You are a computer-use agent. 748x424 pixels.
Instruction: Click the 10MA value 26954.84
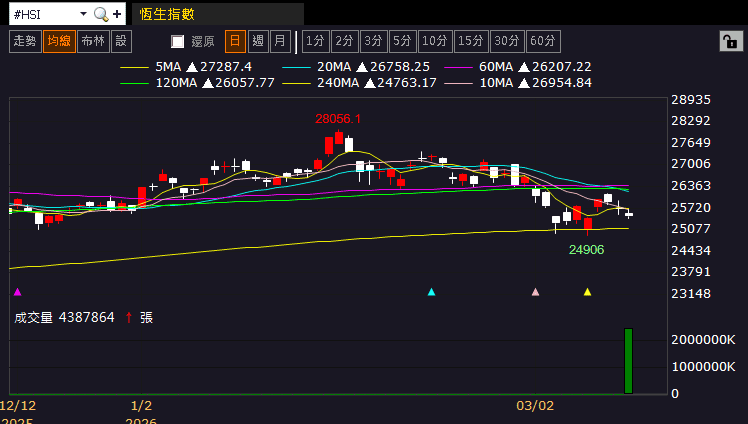(562, 83)
